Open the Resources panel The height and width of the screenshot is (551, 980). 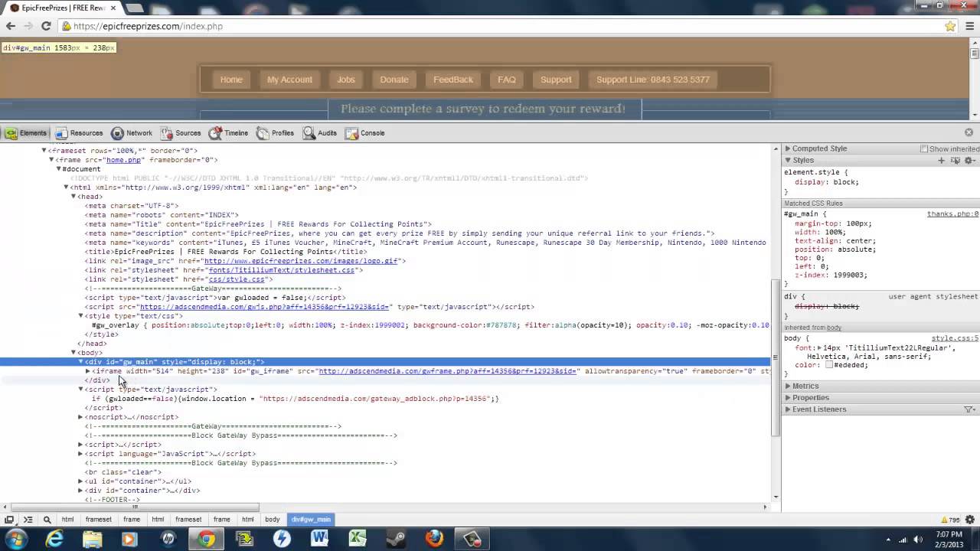tap(77, 133)
